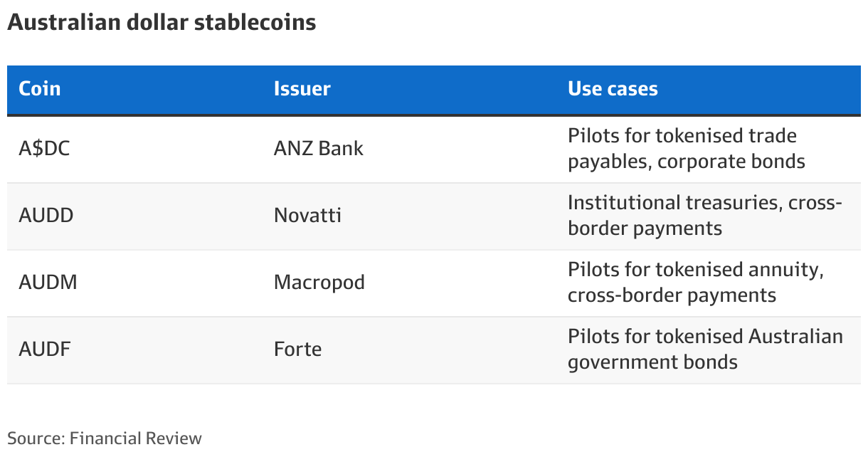Click the Coin column header
This screenshot has height=457, width=868.
[x=40, y=89]
